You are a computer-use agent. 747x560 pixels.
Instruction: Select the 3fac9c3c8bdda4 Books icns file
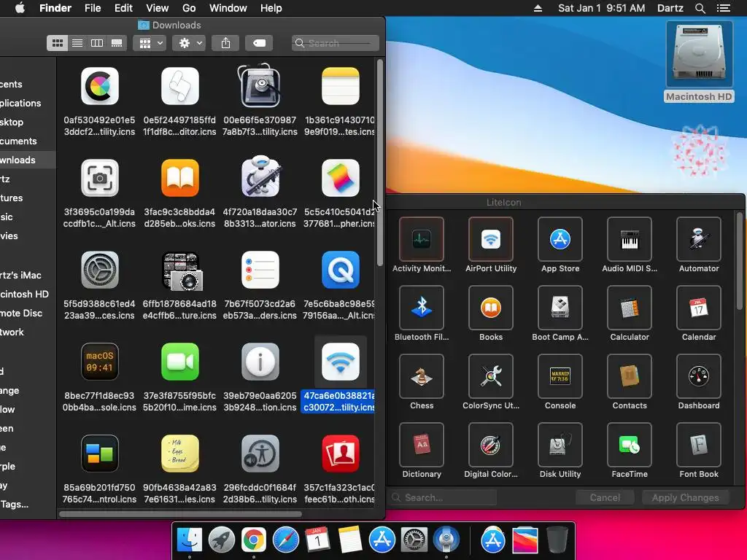coord(179,178)
